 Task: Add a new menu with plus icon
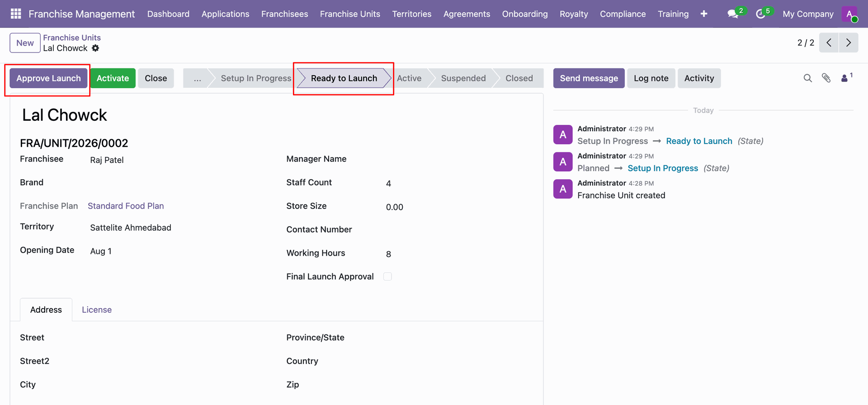[x=704, y=14]
